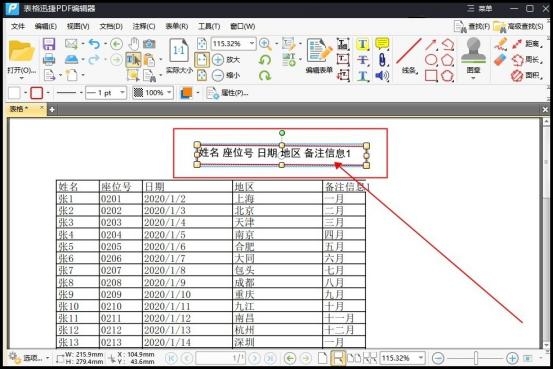Select the strikeout text tool
The image size is (553, 369).
click(363, 60)
